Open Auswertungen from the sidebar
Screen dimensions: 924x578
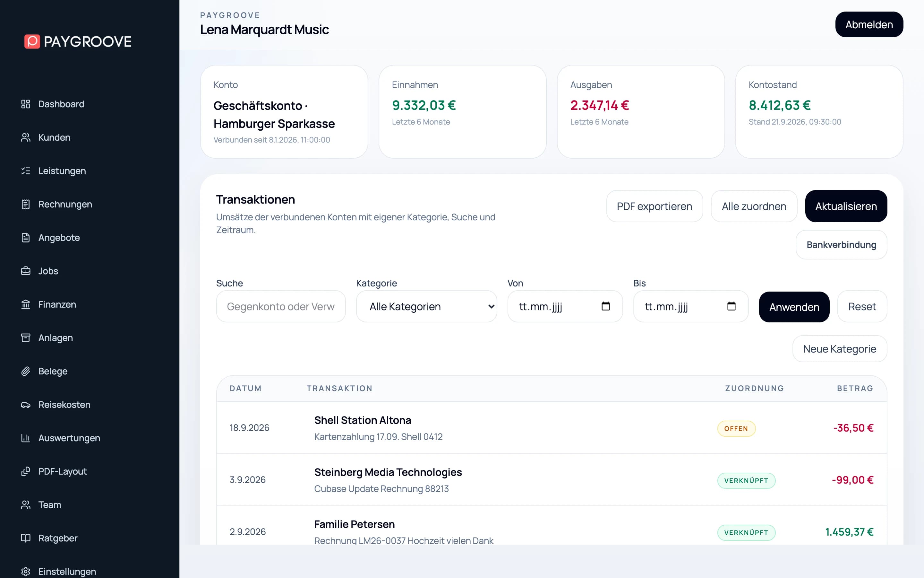pos(69,438)
